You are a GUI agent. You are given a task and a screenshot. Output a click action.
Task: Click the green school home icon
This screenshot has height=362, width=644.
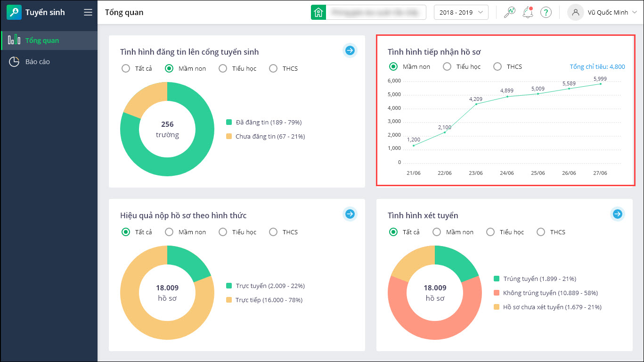click(x=318, y=12)
